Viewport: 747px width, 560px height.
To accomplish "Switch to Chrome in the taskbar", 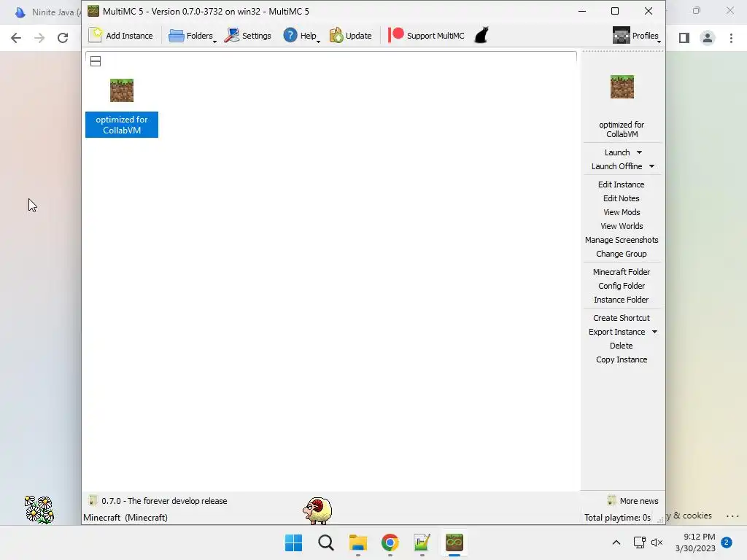I will pos(390,542).
